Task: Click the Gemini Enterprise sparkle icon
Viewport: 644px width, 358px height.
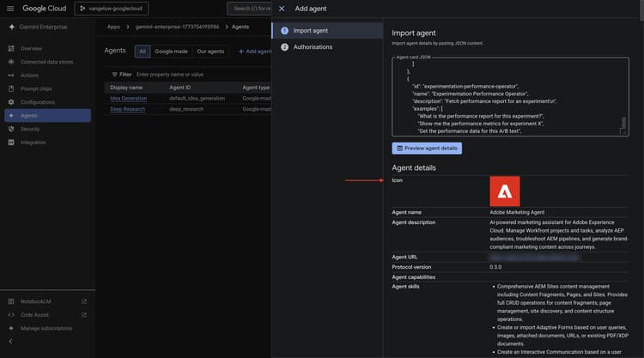Action: 11,27
